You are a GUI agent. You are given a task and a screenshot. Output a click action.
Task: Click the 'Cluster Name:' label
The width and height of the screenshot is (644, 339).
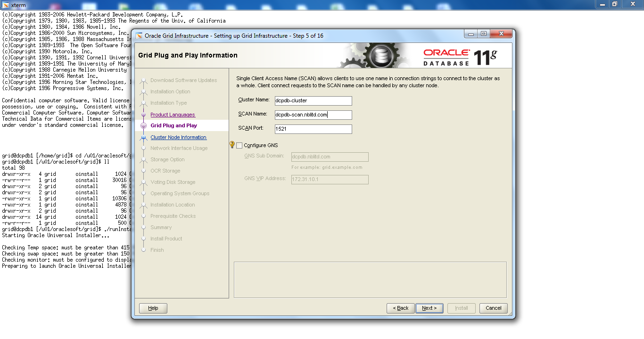(x=254, y=100)
